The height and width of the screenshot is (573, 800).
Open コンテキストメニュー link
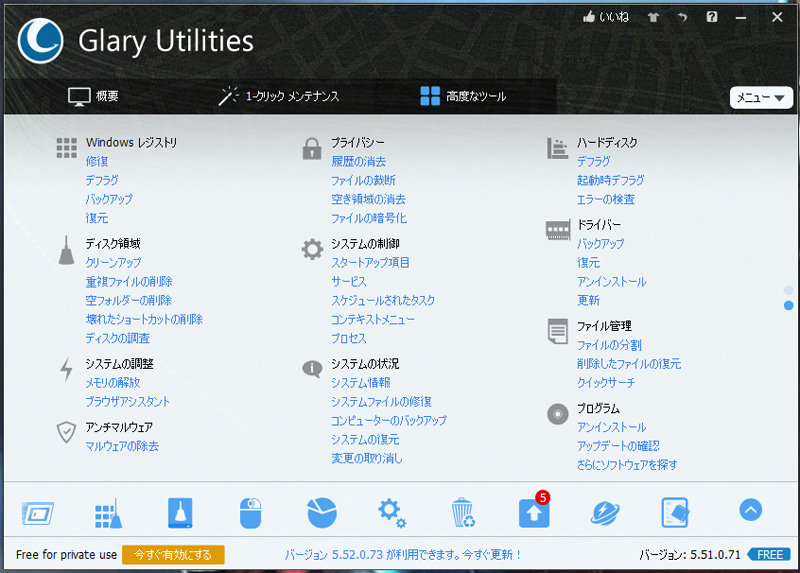pyautogui.click(x=373, y=319)
